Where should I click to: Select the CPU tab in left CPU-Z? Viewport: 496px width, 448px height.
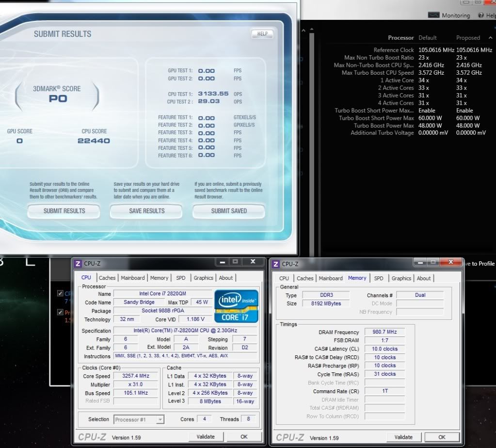[x=86, y=277]
